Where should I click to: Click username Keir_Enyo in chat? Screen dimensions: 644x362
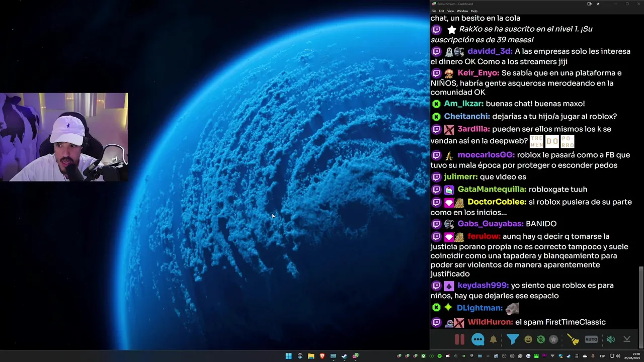(478, 73)
